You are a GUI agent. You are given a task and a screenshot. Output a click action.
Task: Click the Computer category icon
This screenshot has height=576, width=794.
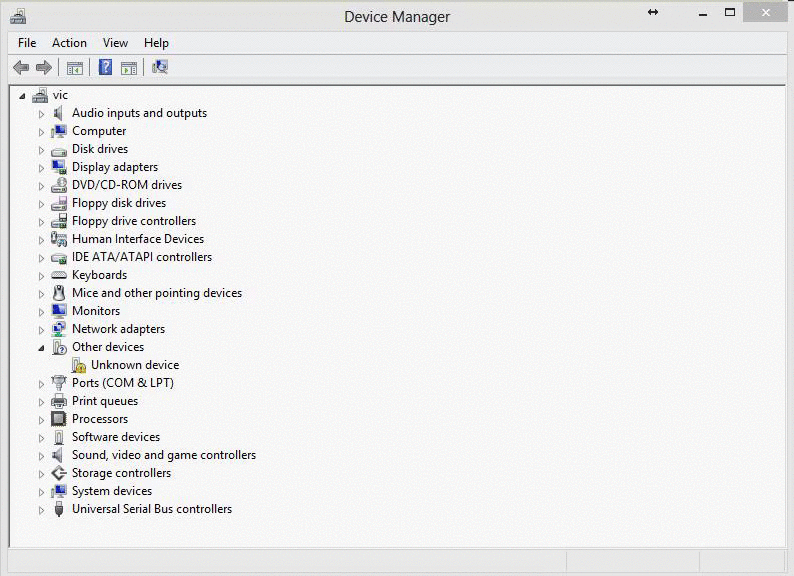tap(59, 131)
